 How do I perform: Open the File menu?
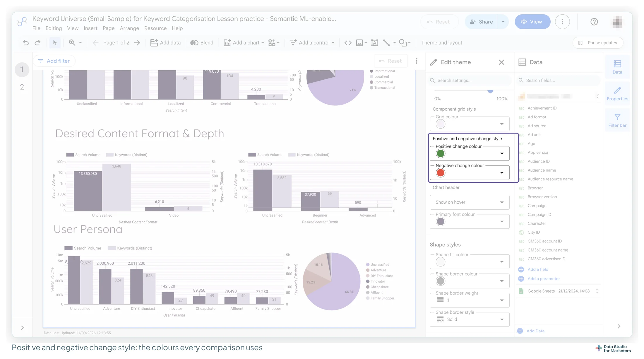36,28
